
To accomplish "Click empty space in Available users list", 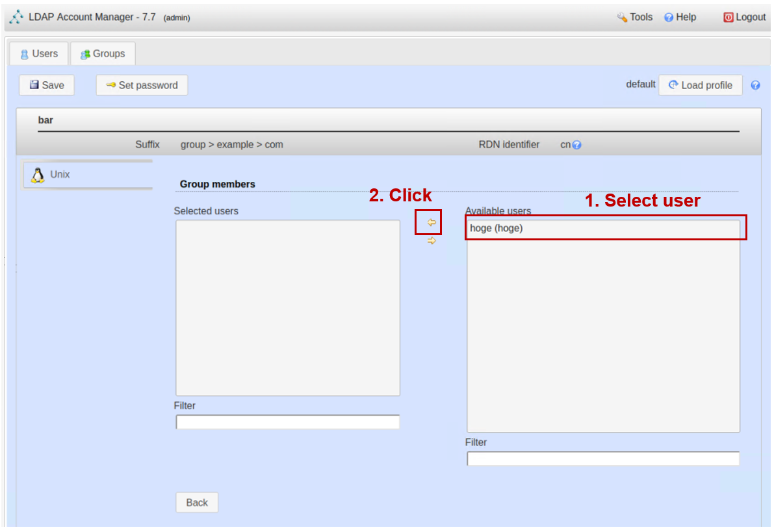I will pos(602,338).
